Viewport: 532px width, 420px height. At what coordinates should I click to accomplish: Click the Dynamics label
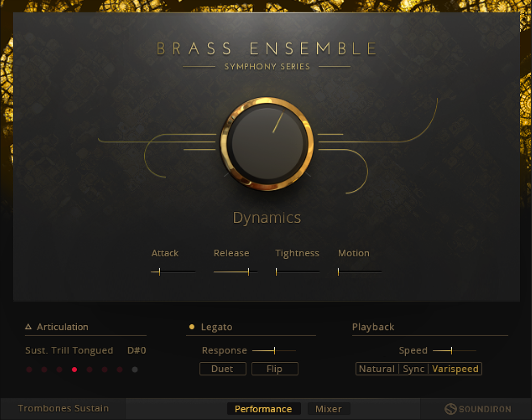point(267,218)
